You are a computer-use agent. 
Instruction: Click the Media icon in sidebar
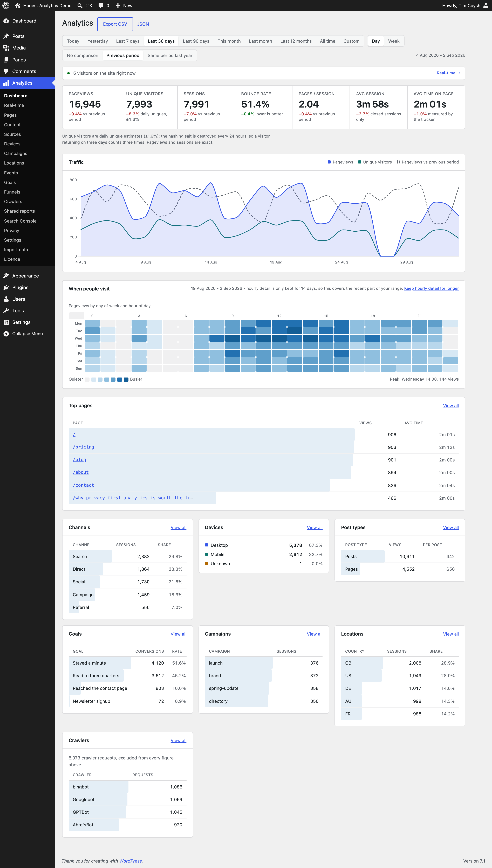coord(6,48)
